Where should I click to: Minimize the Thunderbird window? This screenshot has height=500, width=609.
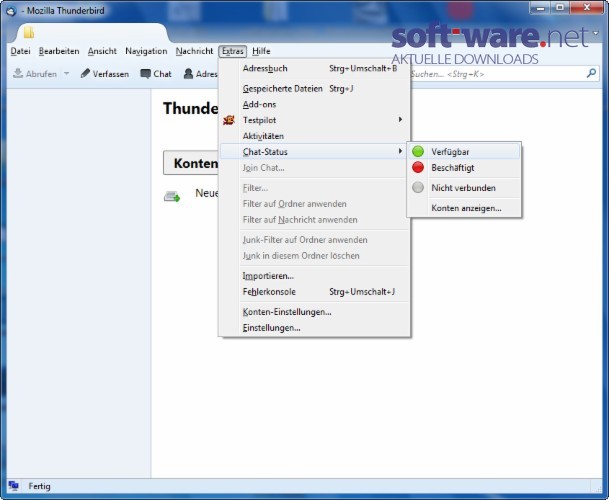tap(540, 8)
